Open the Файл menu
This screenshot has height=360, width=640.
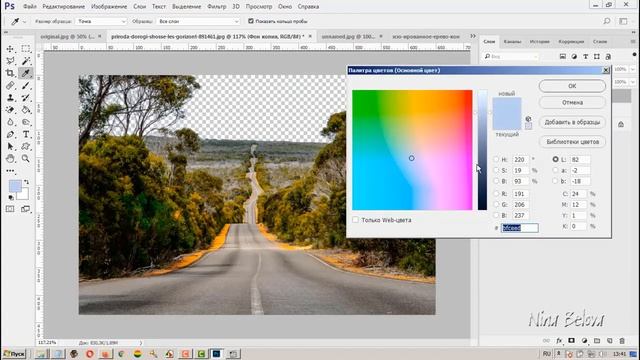[x=30, y=7]
